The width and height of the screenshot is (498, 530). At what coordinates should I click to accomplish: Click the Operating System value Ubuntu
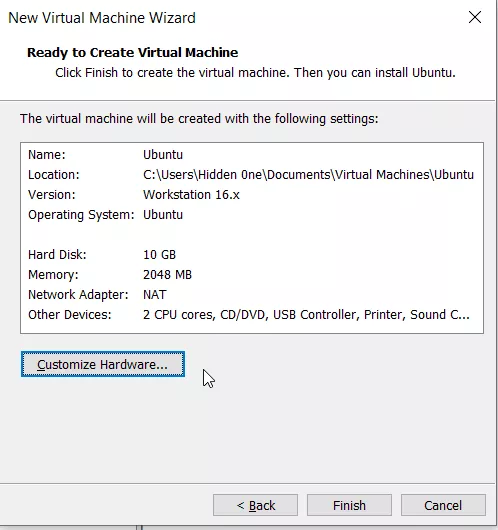(x=163, y=215)
